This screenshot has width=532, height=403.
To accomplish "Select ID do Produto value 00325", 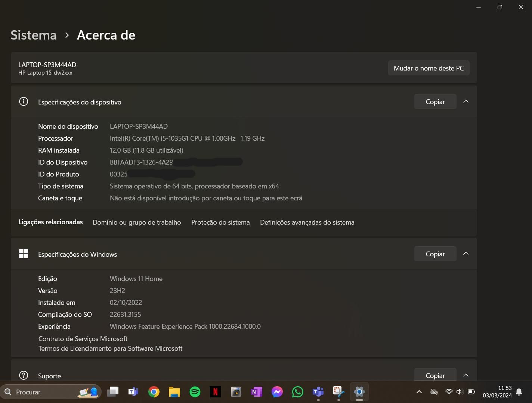I will click(x=118, y=174).
